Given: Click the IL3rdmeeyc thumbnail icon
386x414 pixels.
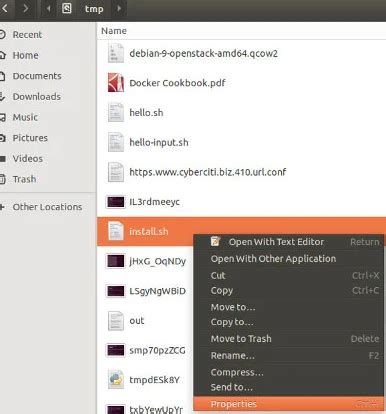Looking at the screenshot, I should [x=116, y=202].
